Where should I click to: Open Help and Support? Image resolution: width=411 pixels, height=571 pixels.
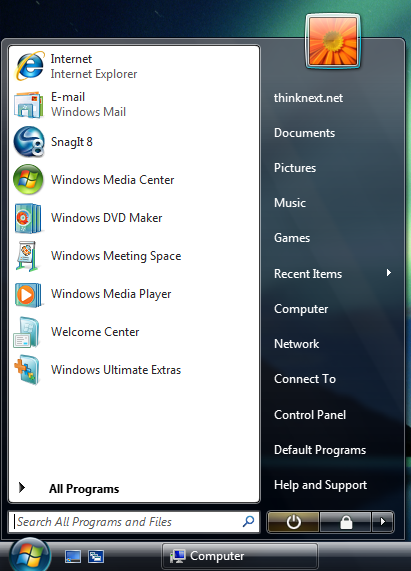point(320,485)
